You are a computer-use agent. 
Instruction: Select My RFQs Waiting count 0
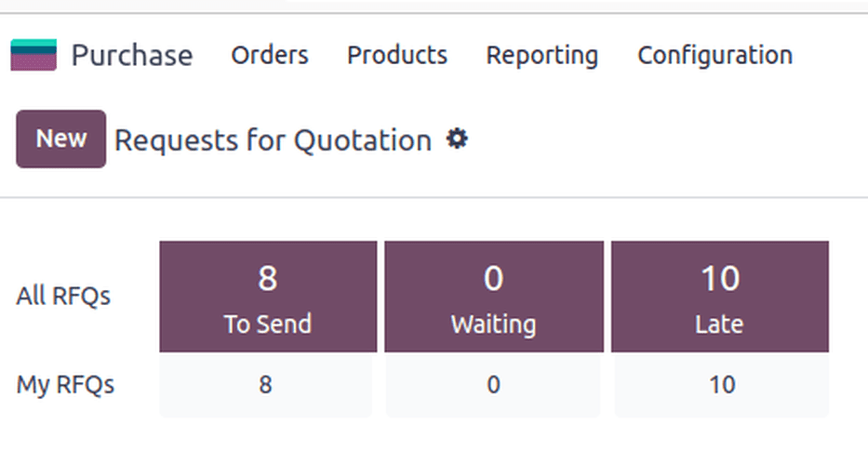pyautogui.click(x=493, y=384)
